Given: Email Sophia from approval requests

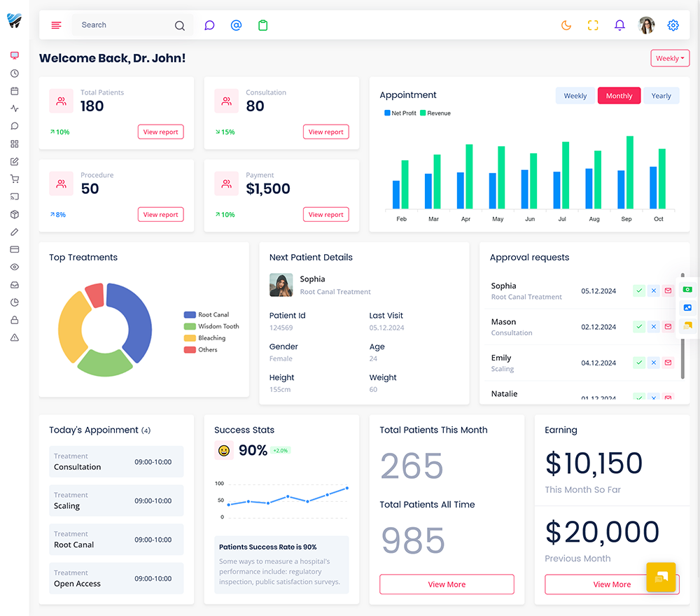Looking at the screenshot, I should (x=668, y=290).
